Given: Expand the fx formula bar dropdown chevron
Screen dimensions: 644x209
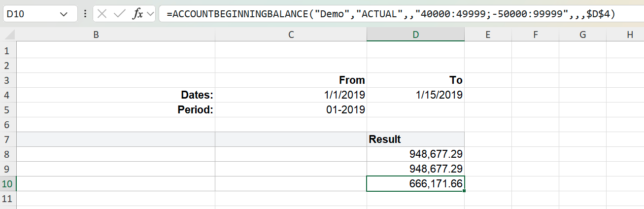Looking at the screenshot, I should pyautogui.click(x=150, y=14).
